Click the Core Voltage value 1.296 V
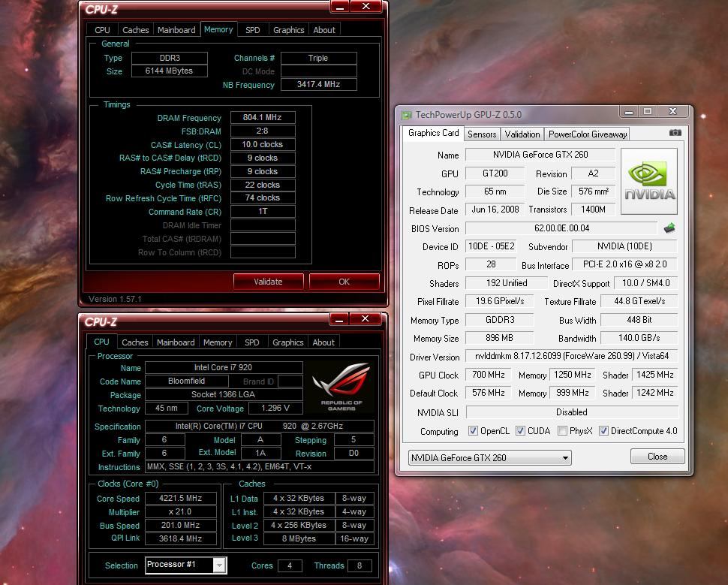 click(x=275, y=408)
